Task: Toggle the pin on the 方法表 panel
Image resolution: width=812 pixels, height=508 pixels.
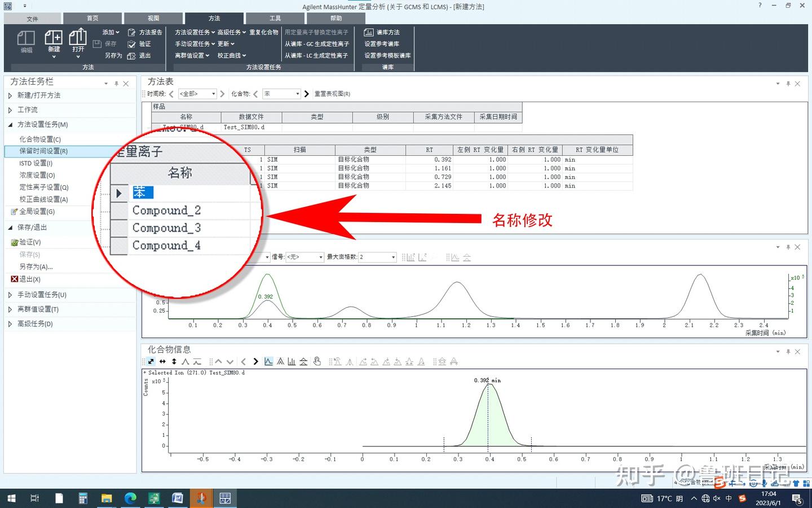Action: click(x=788, y=83)
